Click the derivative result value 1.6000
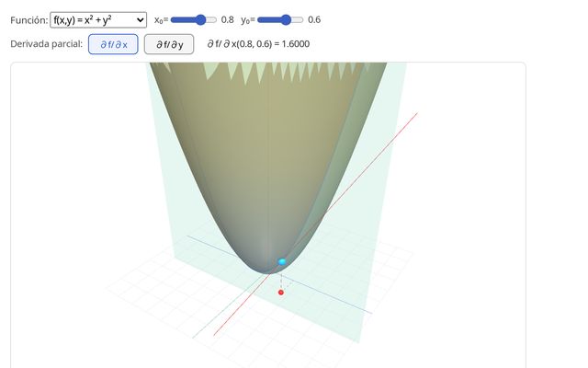The height and width of the screenshot is (368, 588). pyautogui.click(x=316, y=44)
